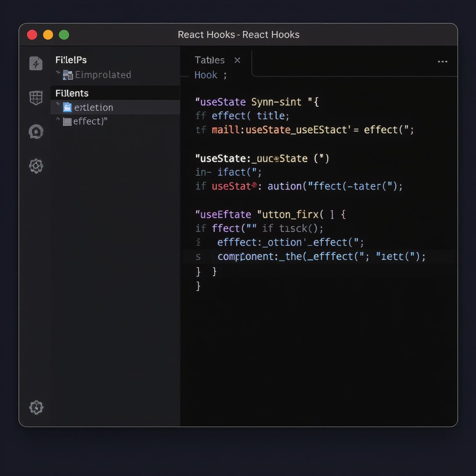Viewport: 476px width, 476px height.
Task: Open the chat bubble icon panel
Action: pos(36,132)
